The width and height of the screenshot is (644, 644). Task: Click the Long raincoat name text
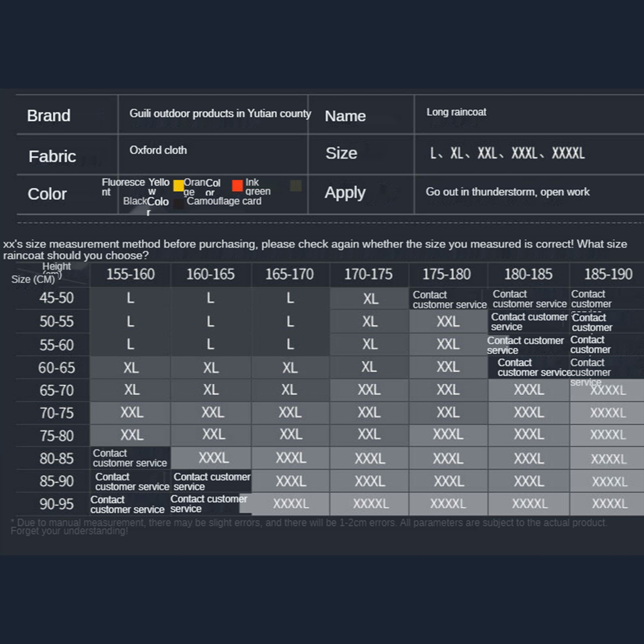[456, 112]
